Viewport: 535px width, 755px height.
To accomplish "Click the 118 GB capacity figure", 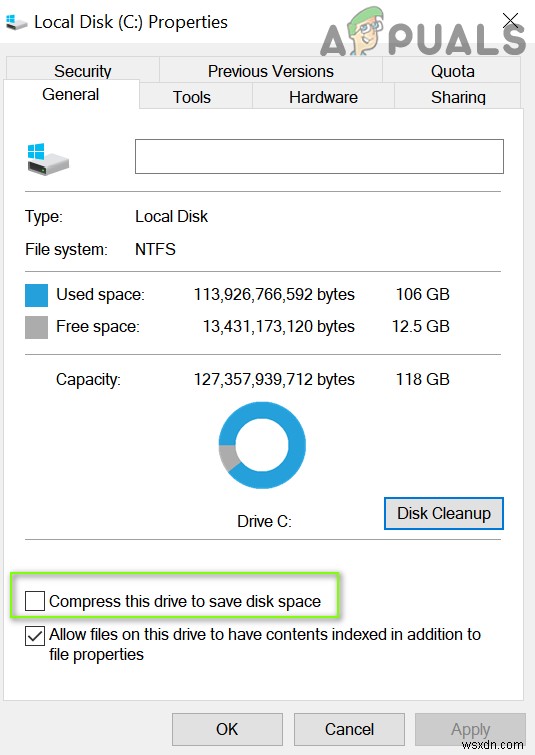I will coord(422,379).
